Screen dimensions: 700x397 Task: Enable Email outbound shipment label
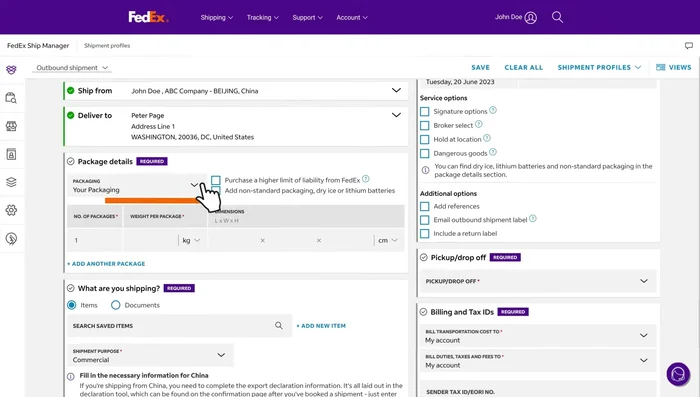[x=425, y=220]
